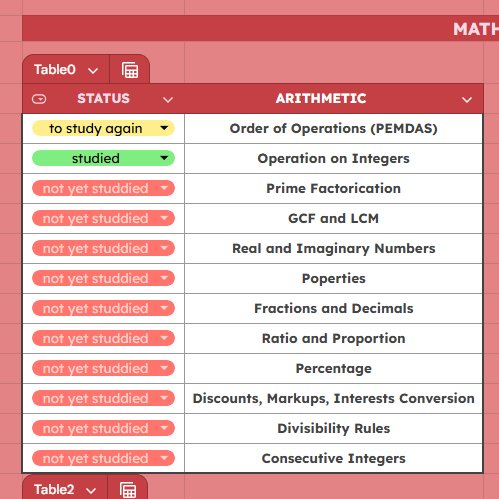This screenshot has height=499, width=499.
Task: Select the 'Percentage' cell
Action: coord(334,369)
